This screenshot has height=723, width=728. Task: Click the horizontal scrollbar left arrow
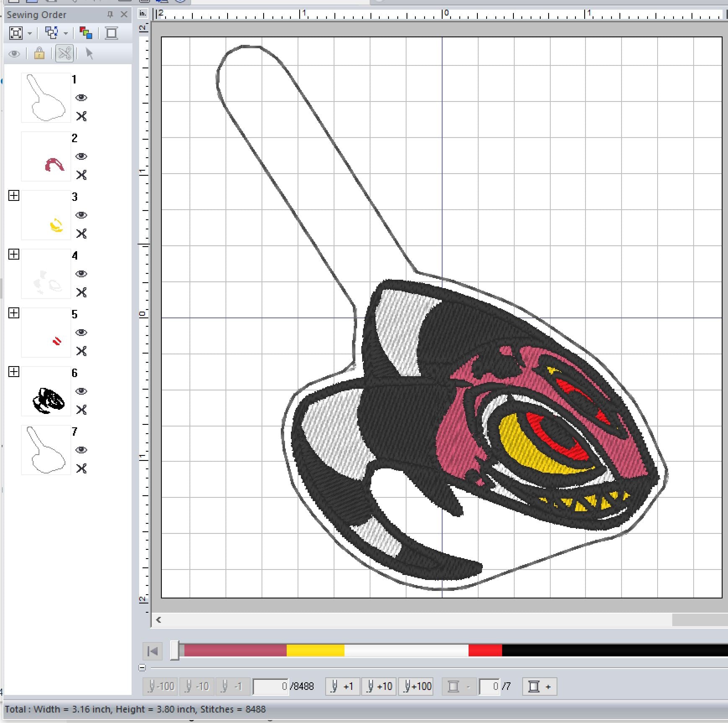[x=158, y=620]
